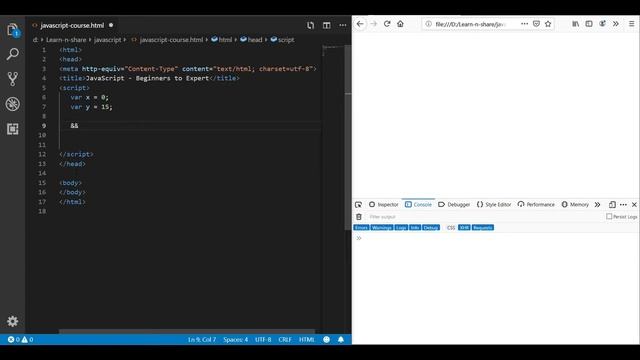Select javascript-course.html editor tab
The width and height of the screenshot is (640, 360).
click(x=72, y=25)
